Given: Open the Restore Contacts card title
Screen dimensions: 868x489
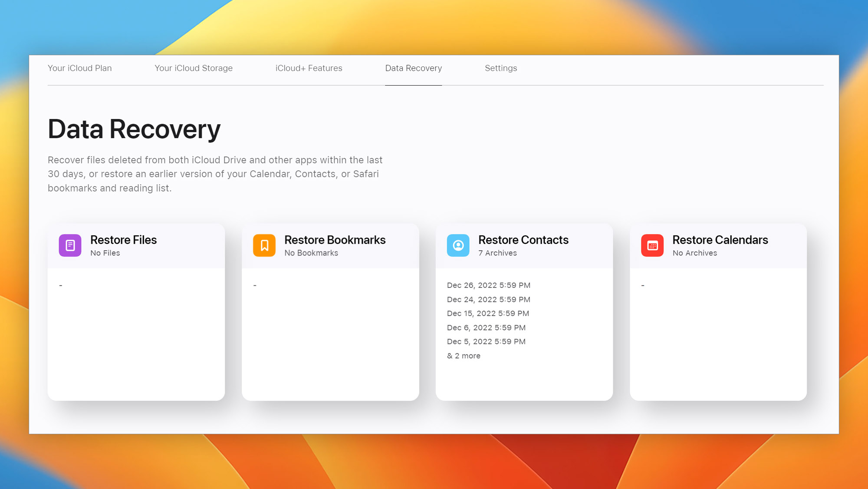Looking at the screenshot, I should click(x=523, y=240).
